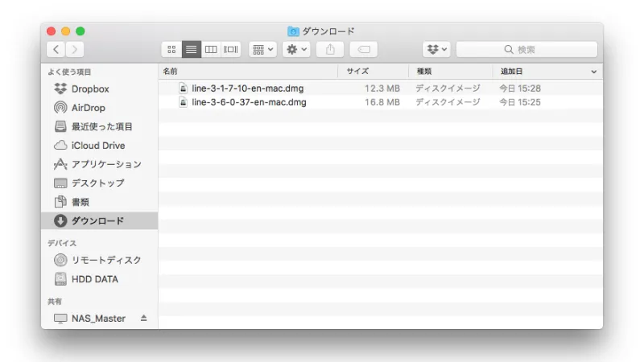The image size is (644, 362).
Task: Open アプリケーション folder in sidebar
Action: (x=105, y=164)
